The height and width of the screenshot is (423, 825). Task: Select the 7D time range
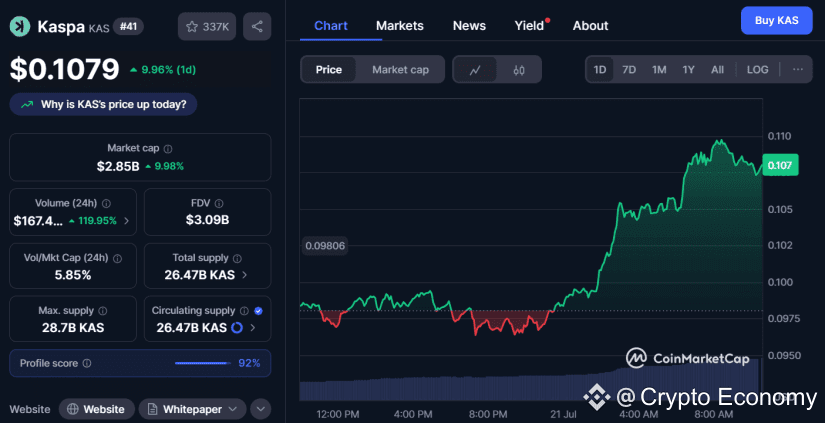629,69
